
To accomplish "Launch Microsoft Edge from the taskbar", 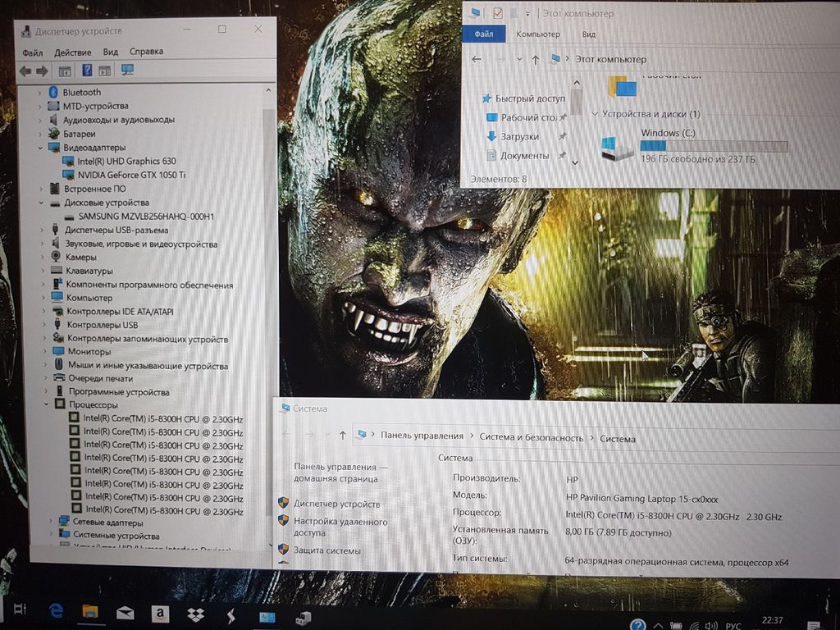I will (56, 610).
